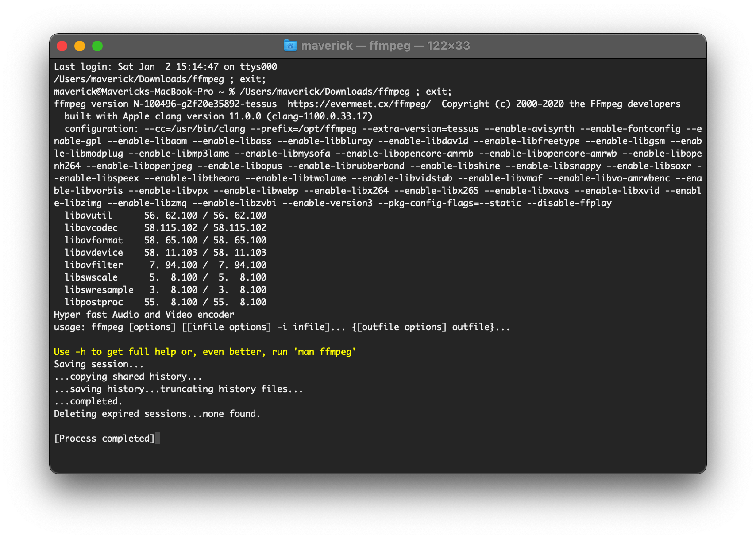Click the 'Last login: Sat Jan 2 15:14:47' line
Screen dimensions: 756x539
166,67
